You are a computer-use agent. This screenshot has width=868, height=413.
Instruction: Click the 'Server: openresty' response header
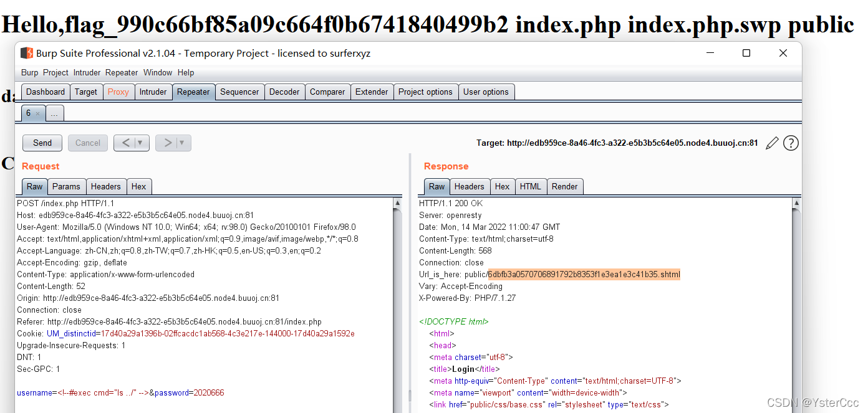coord(451,216)
